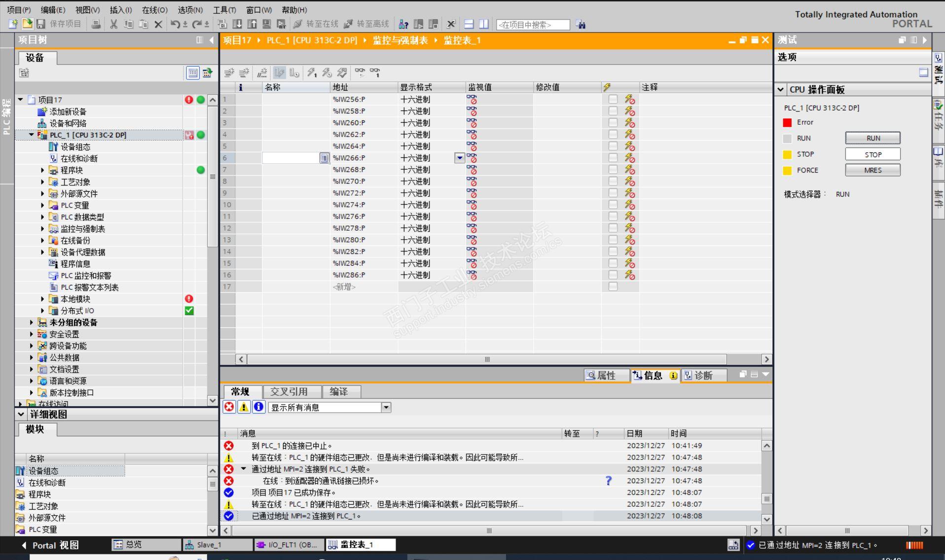Expand the 工艺对象 tree node

click(x=42, y=182)
